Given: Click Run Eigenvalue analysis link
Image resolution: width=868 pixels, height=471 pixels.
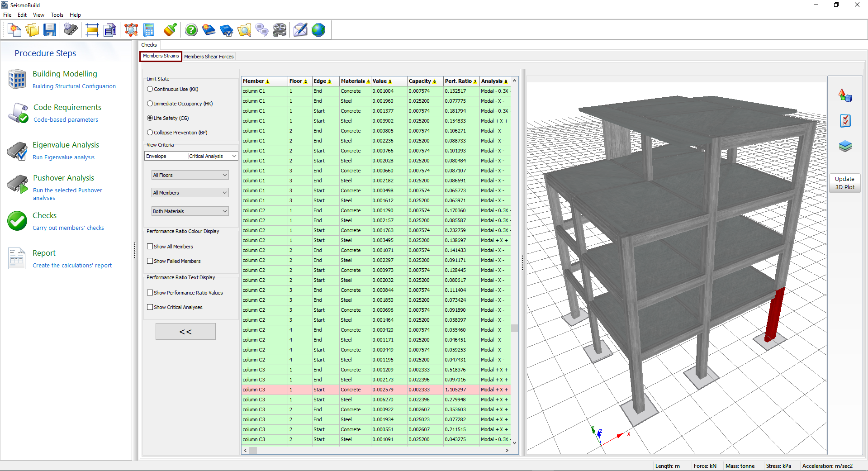Looking at the screenshot, I should coord(63,157).
